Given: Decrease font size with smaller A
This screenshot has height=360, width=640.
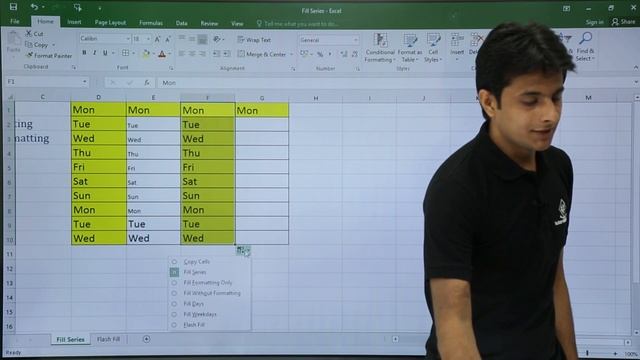Looking at the screenshot, I should (168, 39).
